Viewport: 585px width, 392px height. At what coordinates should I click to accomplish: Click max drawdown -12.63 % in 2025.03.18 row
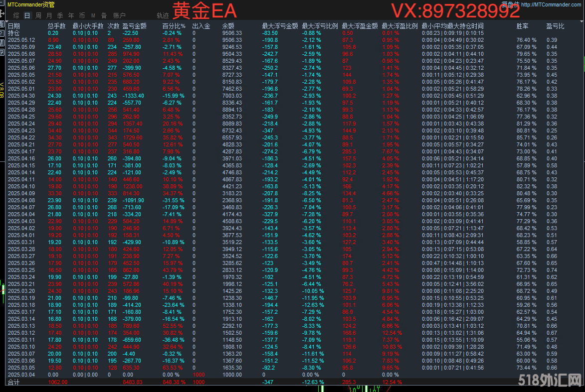313,305
